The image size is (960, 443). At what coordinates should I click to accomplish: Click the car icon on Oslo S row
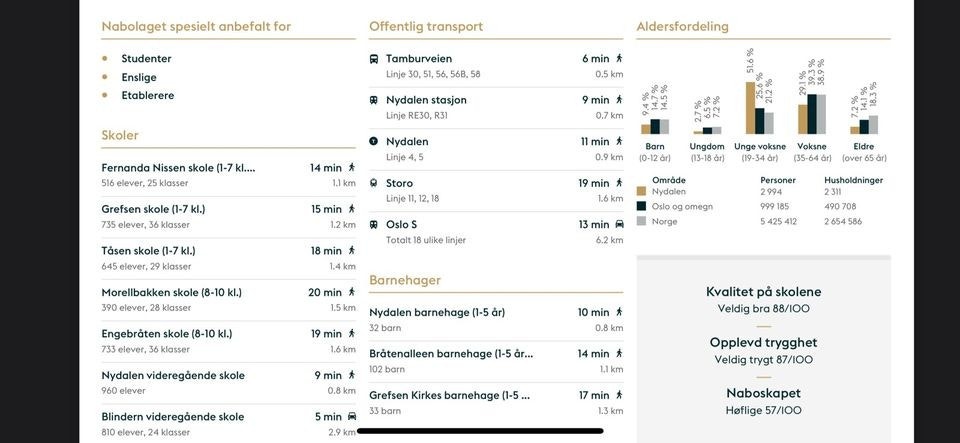(619, 225)
